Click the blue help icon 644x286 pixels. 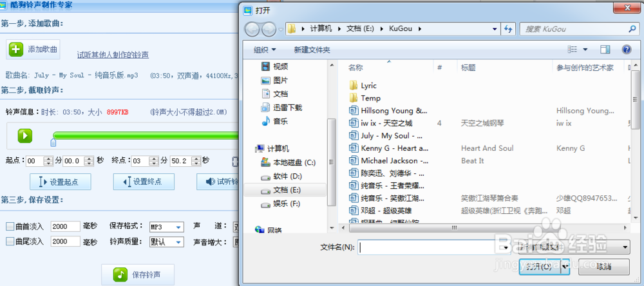pos(627,50)
